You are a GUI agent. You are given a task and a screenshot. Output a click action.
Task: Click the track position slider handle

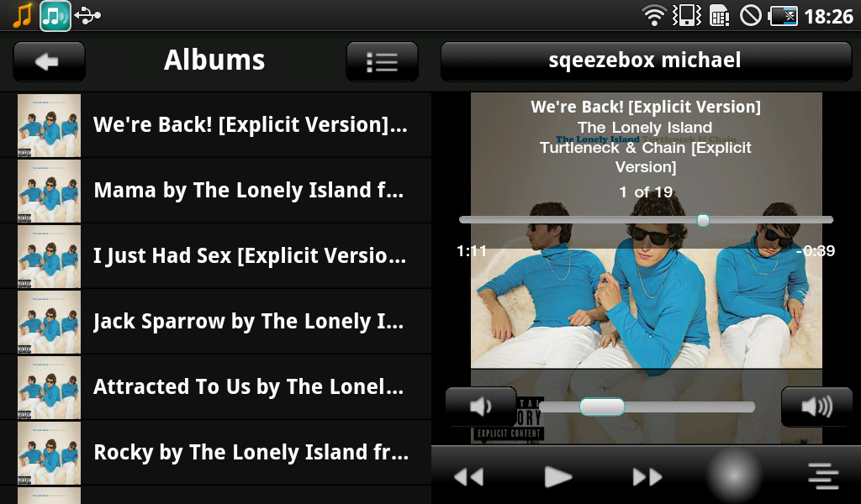coord(703,220)
